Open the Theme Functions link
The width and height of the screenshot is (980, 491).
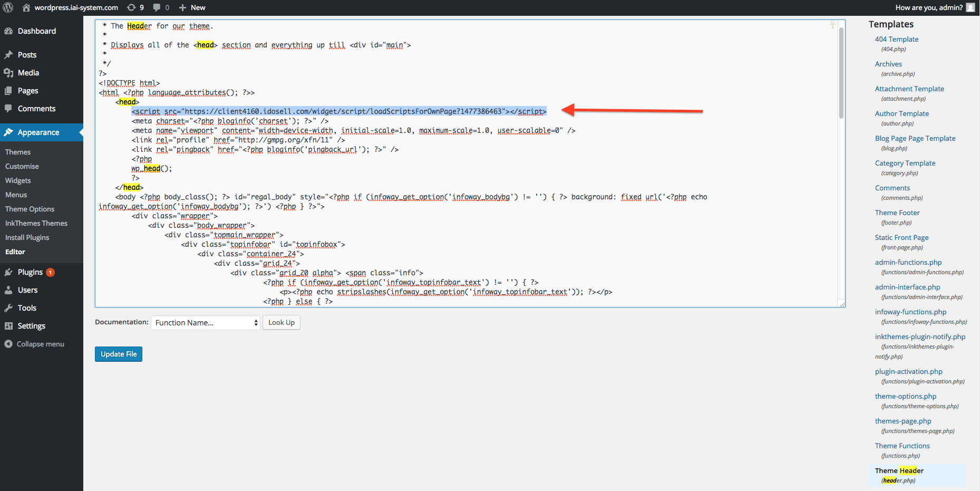click(903, 446)
